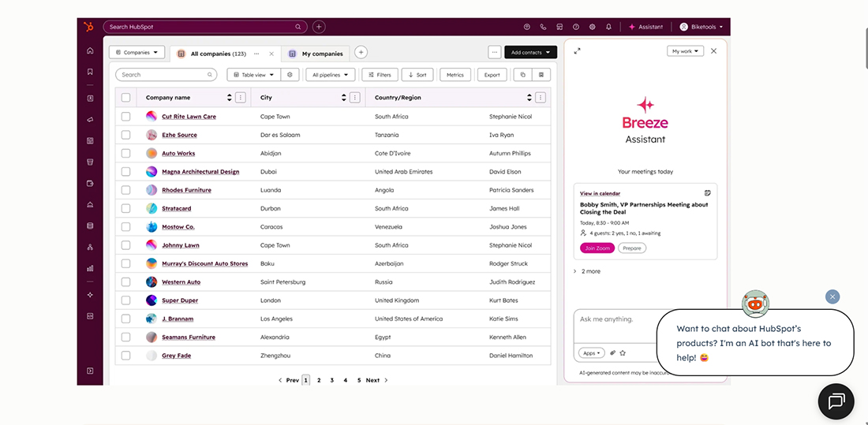Switch to the My companies tab
This screenshot has width=868, height=425.
316,54
